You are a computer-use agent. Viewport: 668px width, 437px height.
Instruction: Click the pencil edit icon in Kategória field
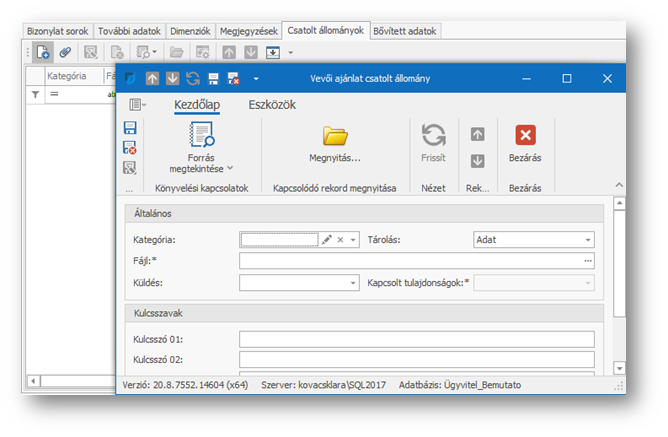[x=326, y=240]
